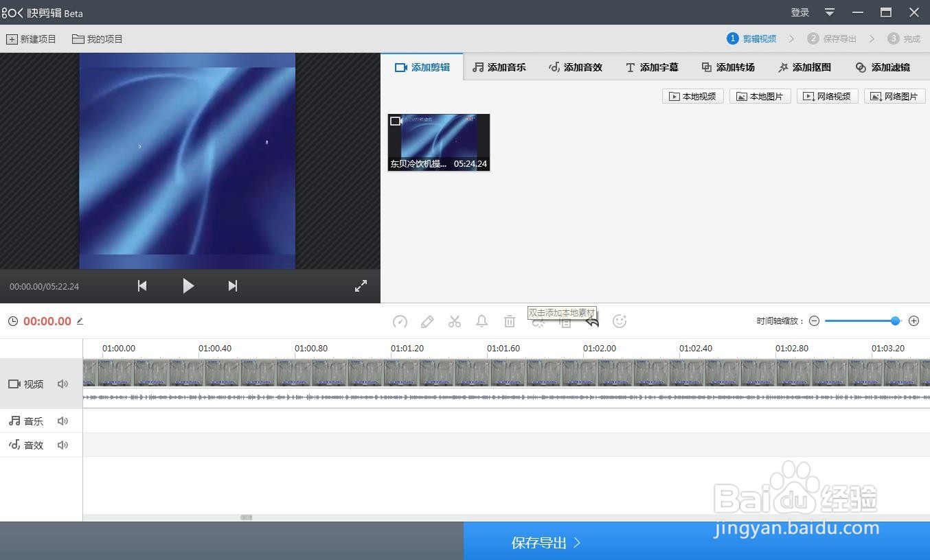The width and height of the screenshot is (930, 560).
Task: Edit current time with the small pencil icon
Action: (x=80, y=320)
